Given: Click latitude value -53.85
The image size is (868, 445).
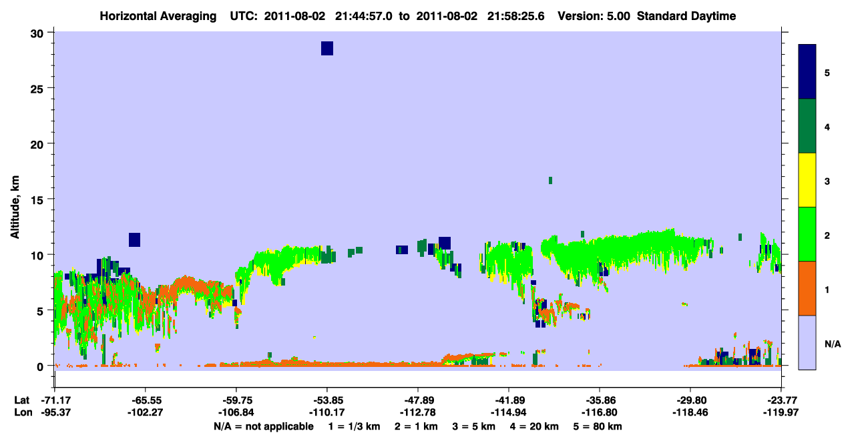Looking at the screenshot, I should click(x=327, y=400).
